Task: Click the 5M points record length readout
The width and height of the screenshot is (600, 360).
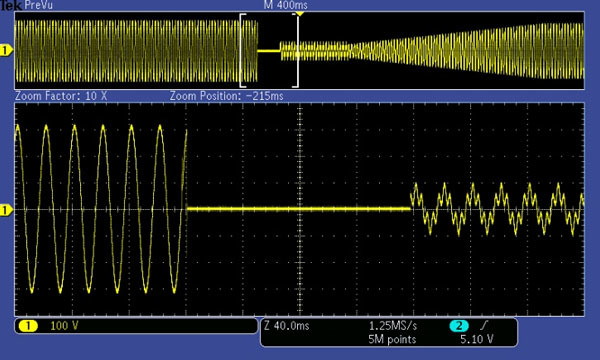Action: point(392,339)
